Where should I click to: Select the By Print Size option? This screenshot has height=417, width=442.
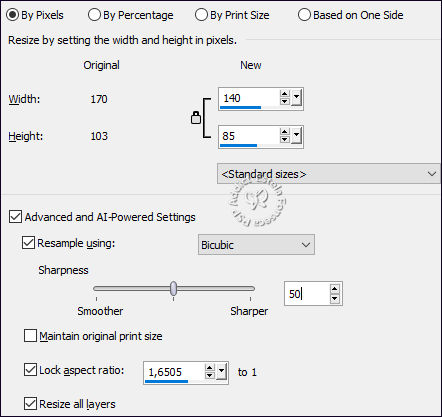pos(232,15)
